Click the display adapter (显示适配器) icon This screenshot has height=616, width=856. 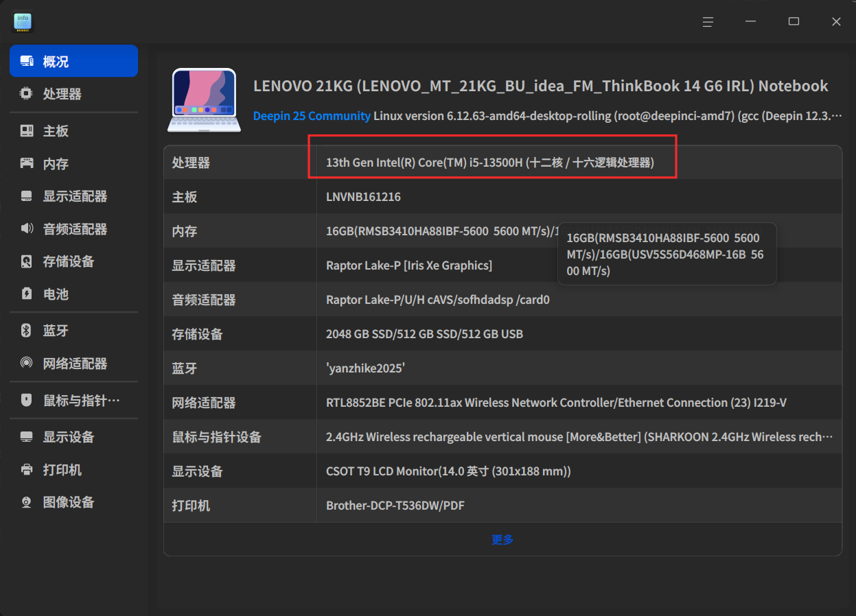27,196
